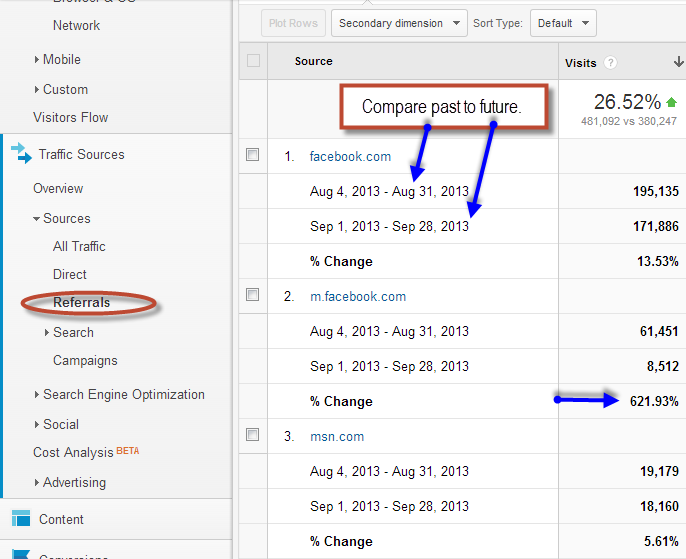Expand the Mobile menu section
686x559 pixels.
click(x=37, y=59)
